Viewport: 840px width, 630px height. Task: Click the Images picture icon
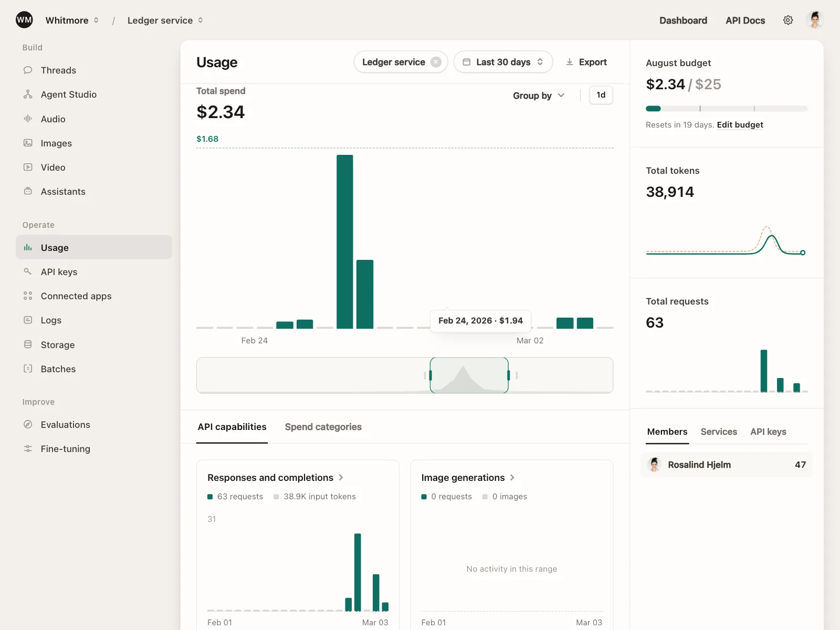coord(28,143)
